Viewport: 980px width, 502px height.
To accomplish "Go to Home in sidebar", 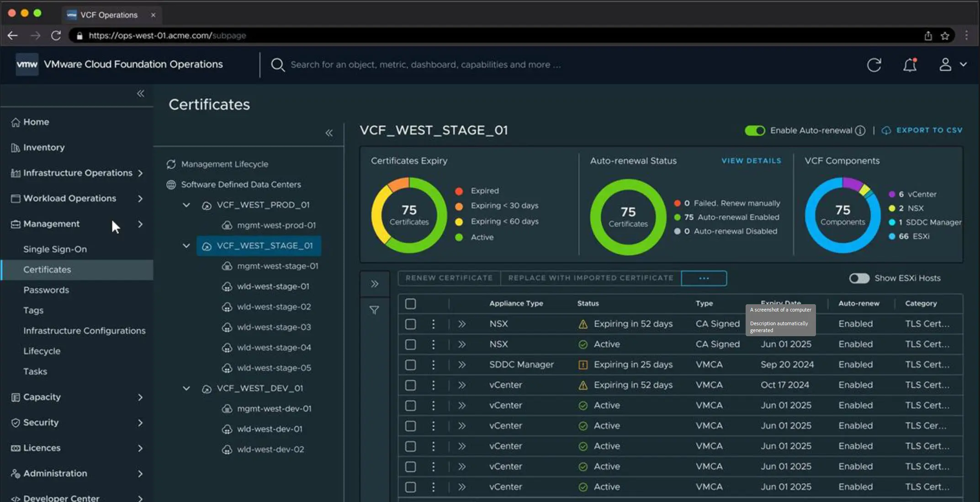I will point(30,122).
